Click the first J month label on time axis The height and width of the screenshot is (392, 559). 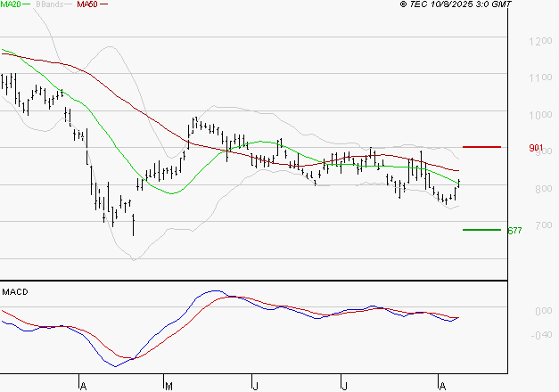tap(255, 387)
